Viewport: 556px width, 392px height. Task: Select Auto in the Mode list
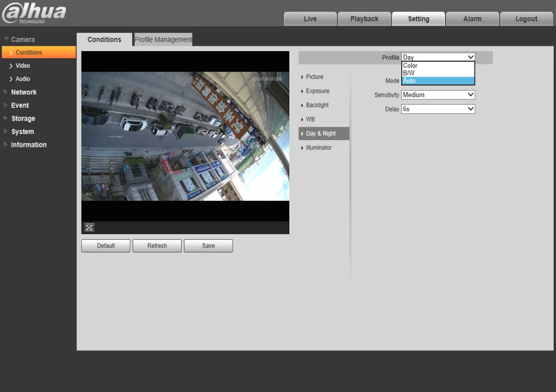[x=438, y=81]
